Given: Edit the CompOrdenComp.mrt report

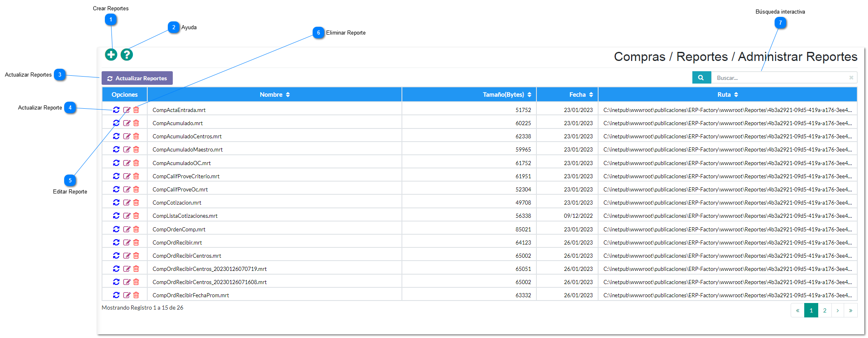Looking at the screenshot, I should 127,229.
